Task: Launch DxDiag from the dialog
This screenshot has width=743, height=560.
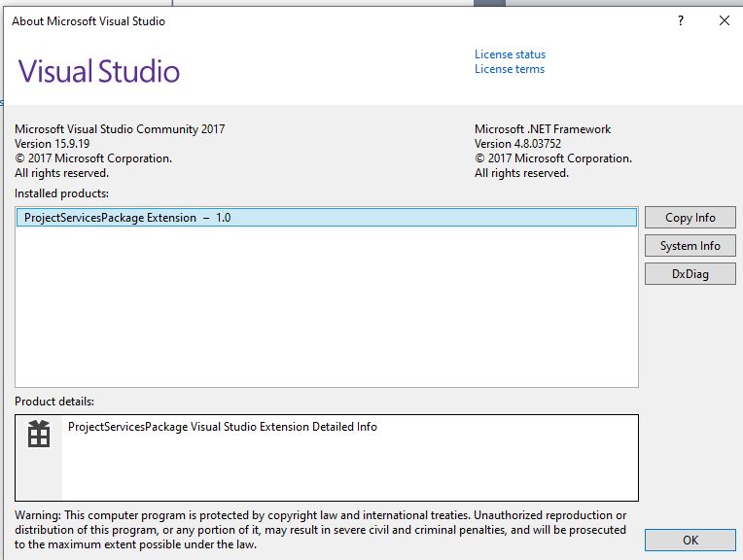Action: (690, 274)
